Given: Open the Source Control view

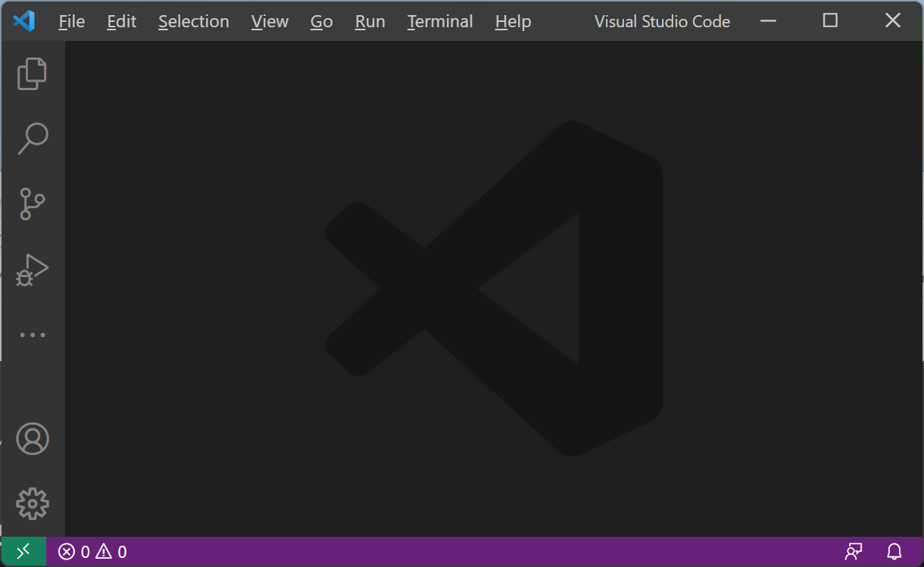Looking at the screenshot, I should click(33, 204).
